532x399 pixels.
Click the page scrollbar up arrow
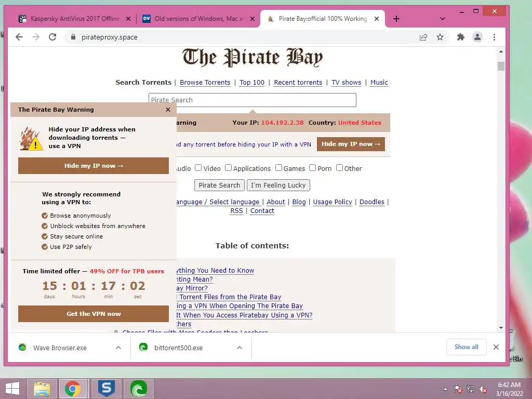point(501,51)
